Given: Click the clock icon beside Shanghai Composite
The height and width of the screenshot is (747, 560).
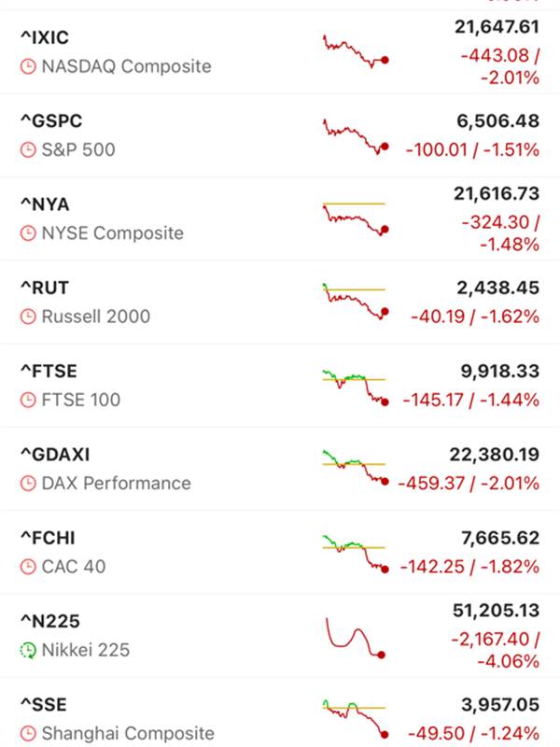Looking at the screenshot, I should [28, 734].
